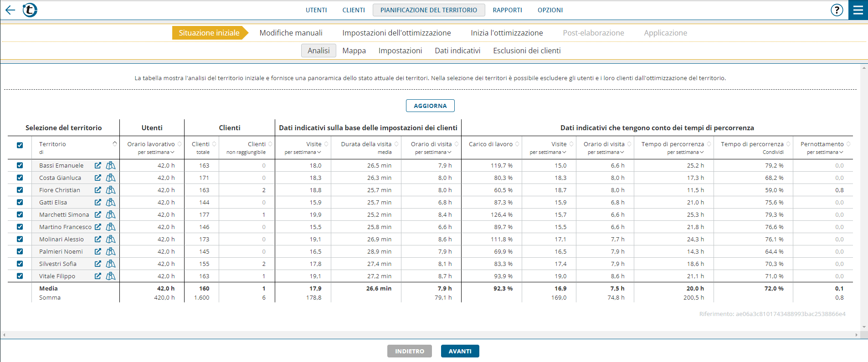Click the INDIETRO button
Image resolution: width=868 pixels, height=362 pixels.
[x=410, y=351]
